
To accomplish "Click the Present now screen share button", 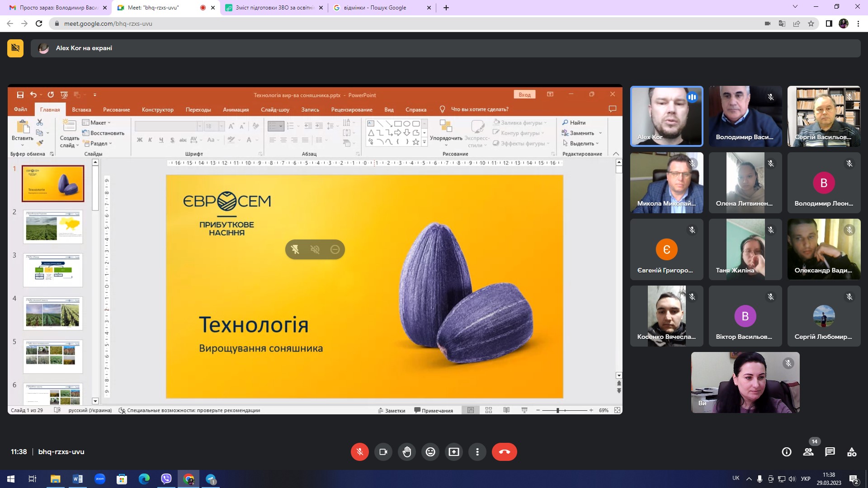I will 454,452.
